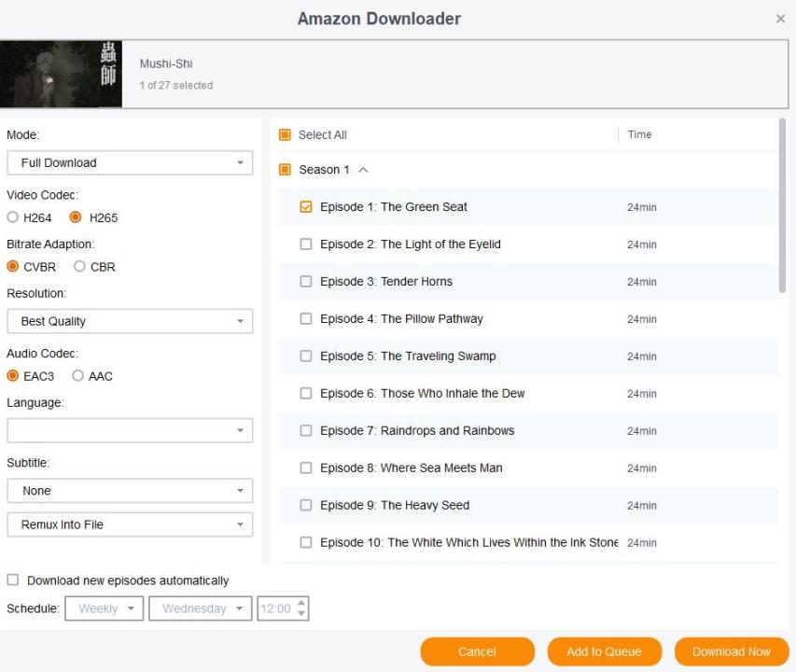Open the Wednesday day dropdown

pos(200,608)
